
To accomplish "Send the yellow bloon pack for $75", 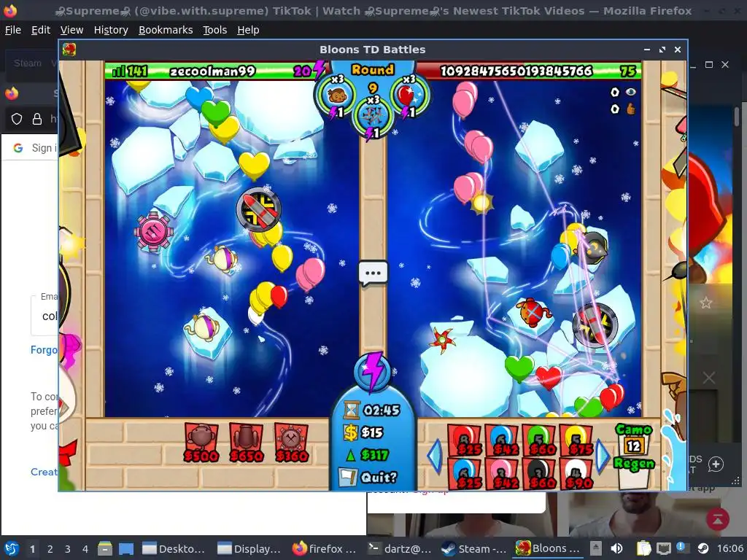I will [x=576, y=440].
